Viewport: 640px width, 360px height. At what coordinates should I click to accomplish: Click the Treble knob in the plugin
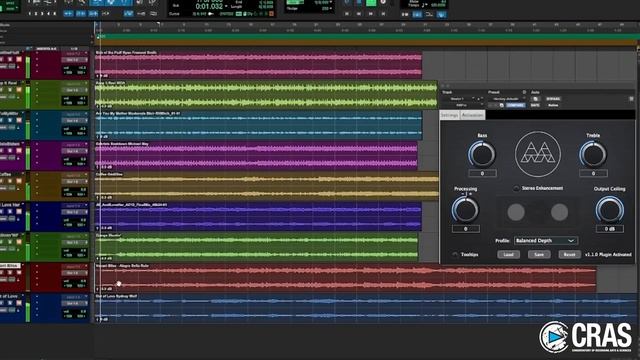593,155
